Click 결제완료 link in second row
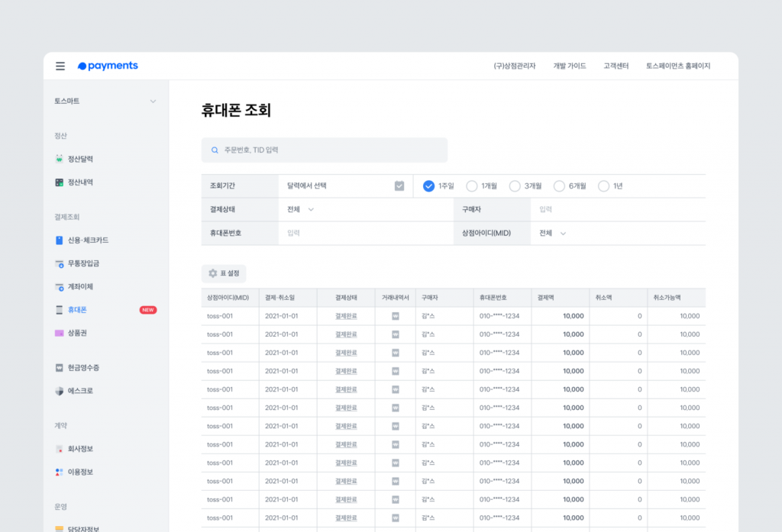Viewport: 782px width, 532px height. coord(346,334)
